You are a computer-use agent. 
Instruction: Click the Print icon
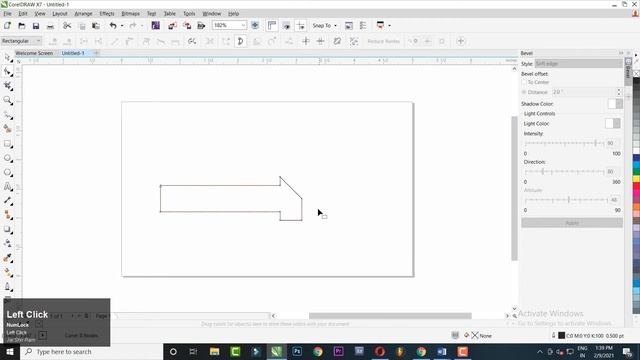coord(50,26)
